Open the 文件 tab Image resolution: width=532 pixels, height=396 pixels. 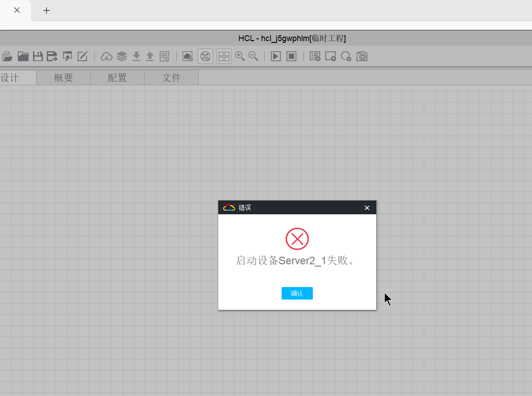click(171, 78)
